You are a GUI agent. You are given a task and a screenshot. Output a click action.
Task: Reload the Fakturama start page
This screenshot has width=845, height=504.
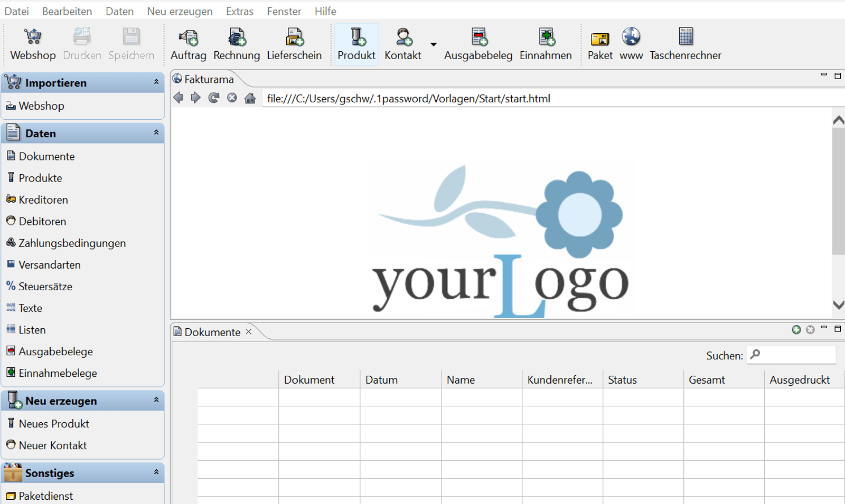214,98
